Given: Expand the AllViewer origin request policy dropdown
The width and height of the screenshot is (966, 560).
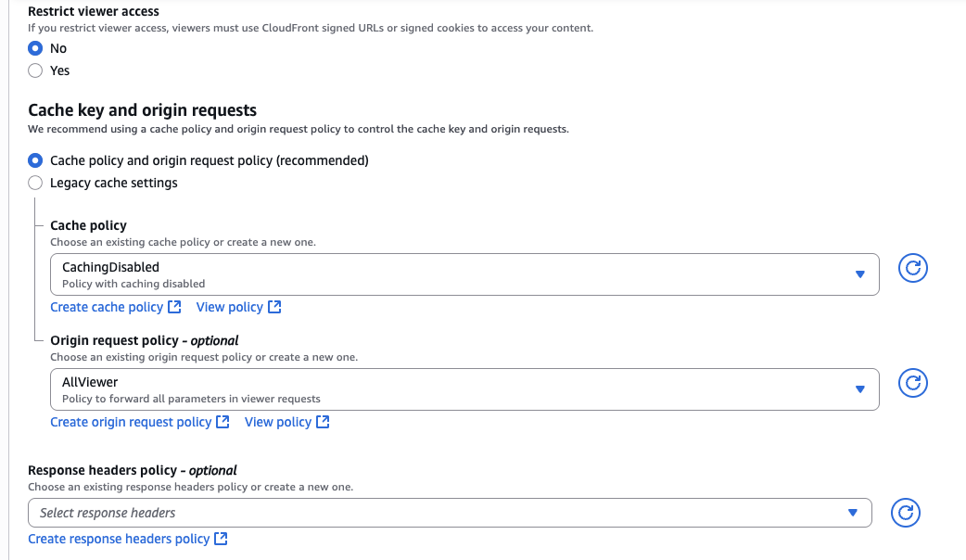Looking at the screenshot, I should [x=464, y=389].
